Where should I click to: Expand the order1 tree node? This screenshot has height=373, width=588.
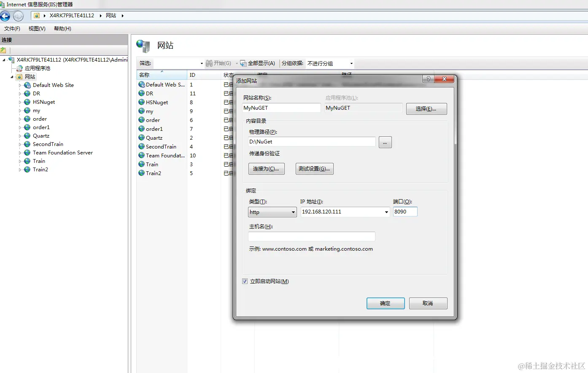[x=20, y=127]
